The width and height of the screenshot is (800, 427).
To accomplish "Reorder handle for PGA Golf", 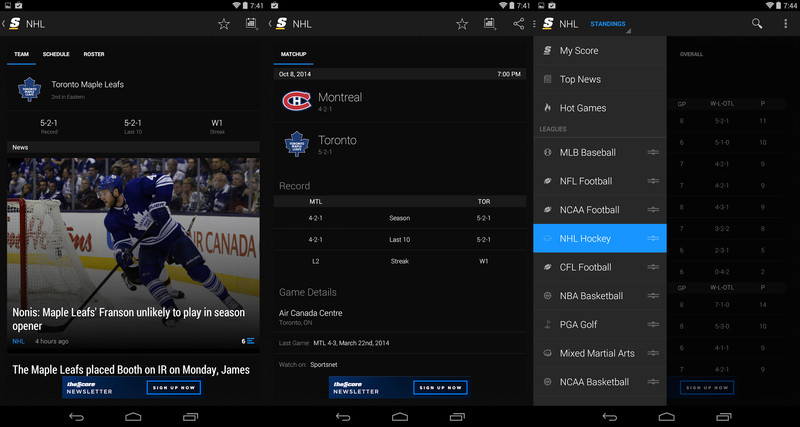I will point(653,324).
